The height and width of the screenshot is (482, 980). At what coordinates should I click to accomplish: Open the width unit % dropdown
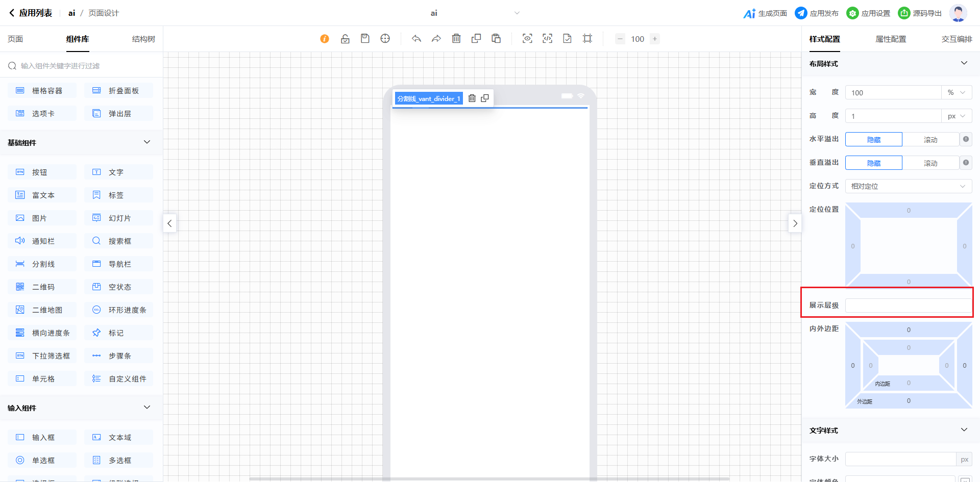[x=956, y=93]
